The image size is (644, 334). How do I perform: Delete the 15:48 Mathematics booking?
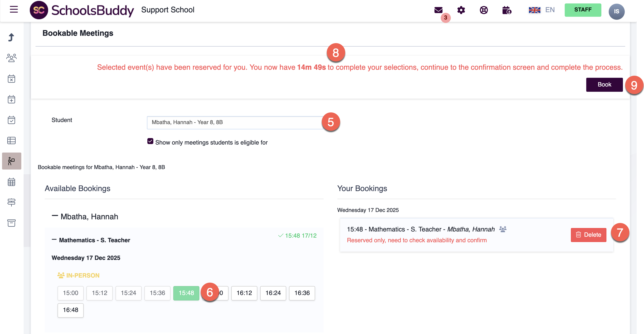(x=588, y=235)
